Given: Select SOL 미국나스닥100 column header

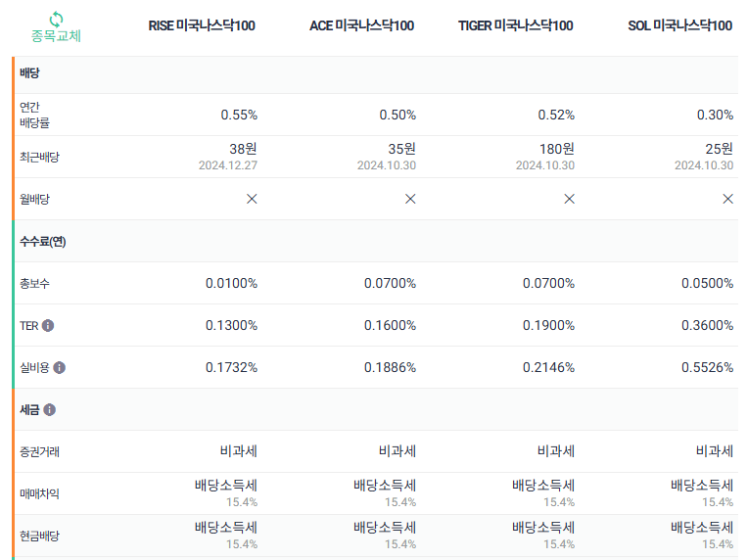Looking at the screenshot, I should pyautogui.click(x=679, y=25).
